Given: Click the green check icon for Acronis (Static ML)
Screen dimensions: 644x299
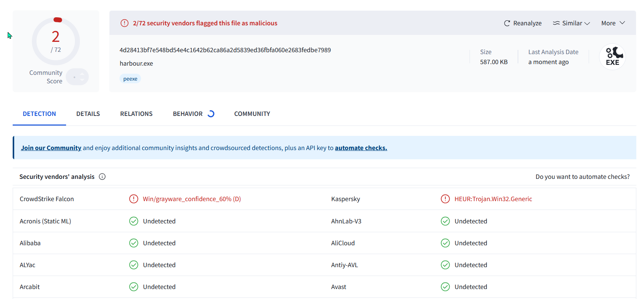Looking at the screenshot, I should (x=134, y=221).
